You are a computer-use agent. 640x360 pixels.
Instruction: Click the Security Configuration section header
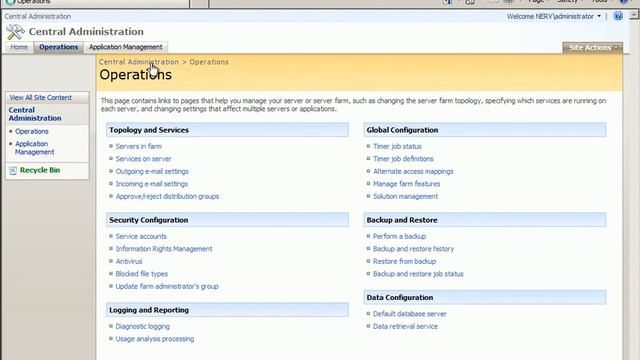pyautogui.click(x=227, y=220)
